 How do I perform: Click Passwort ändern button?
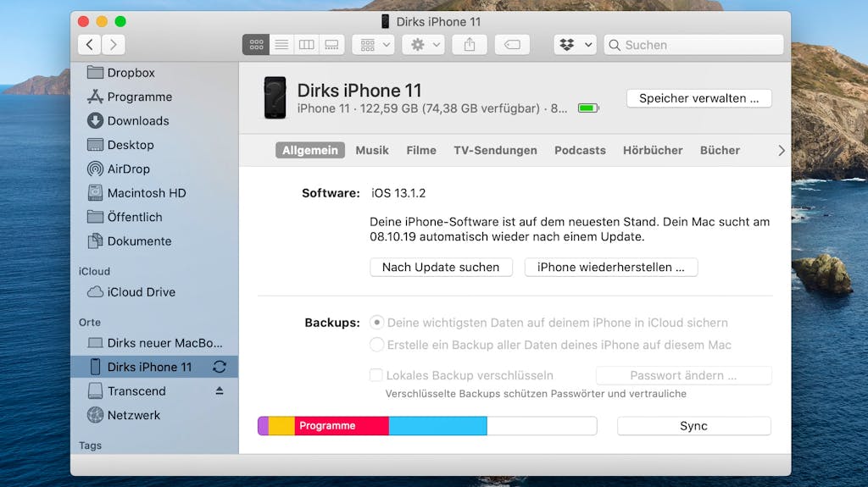(x=683, y=375)
